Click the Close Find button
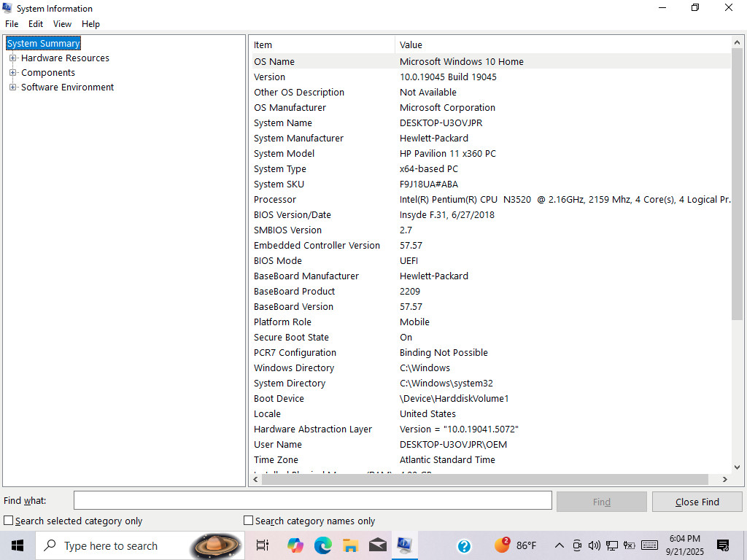The height and width of the screenshot is (560, 747). (697, 502)
